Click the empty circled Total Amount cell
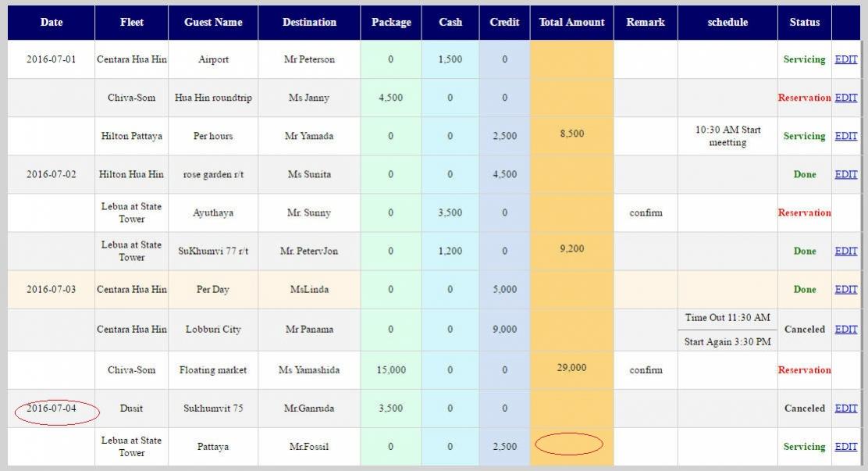 pos(569,444)
